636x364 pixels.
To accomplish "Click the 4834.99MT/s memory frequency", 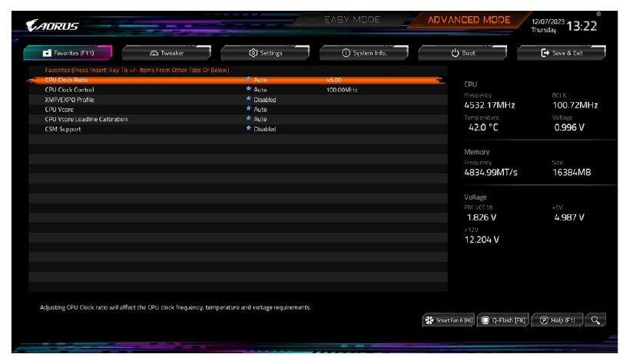I will pyautogui.click(x=491, y=172).
